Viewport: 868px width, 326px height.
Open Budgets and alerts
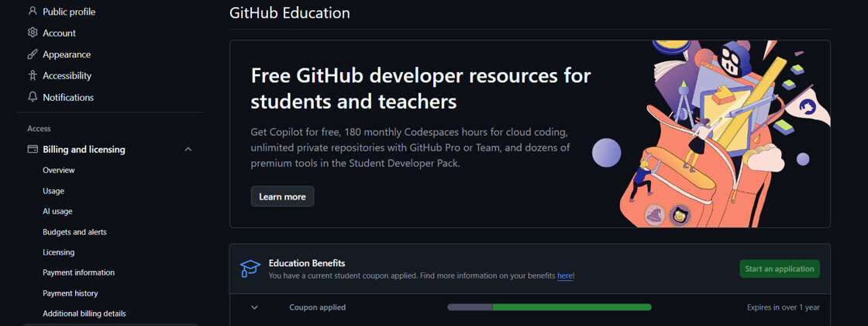[x=74, y=232]
